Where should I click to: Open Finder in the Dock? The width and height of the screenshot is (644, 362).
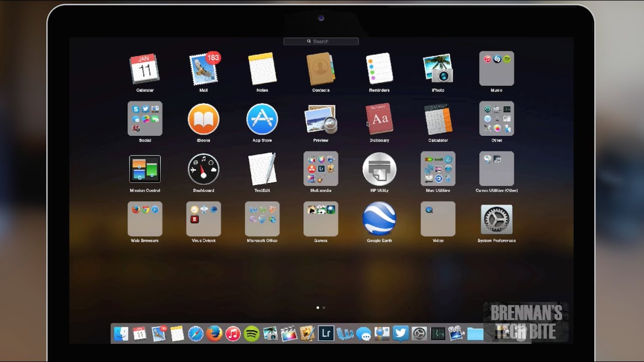(x=121, y=333)
